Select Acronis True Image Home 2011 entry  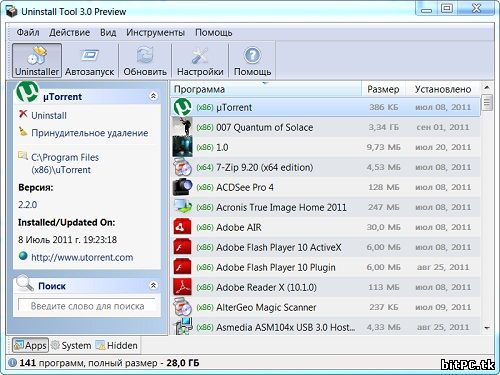coord(281,207)
